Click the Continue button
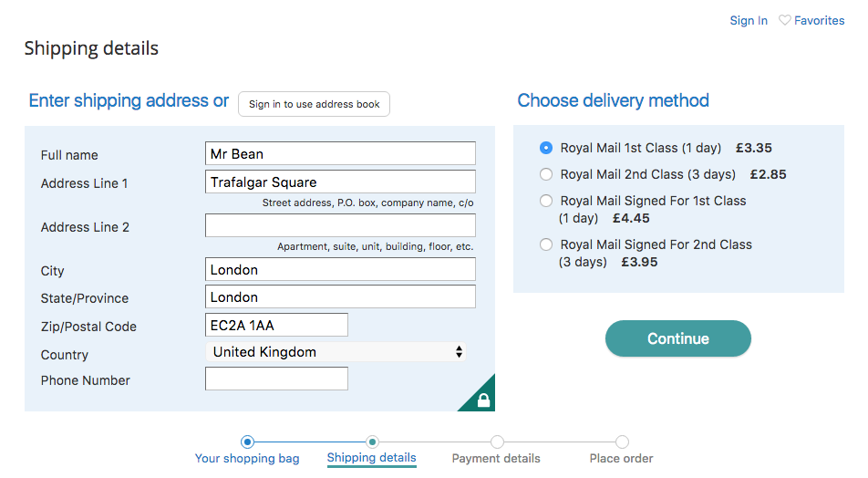 point(678,338)
